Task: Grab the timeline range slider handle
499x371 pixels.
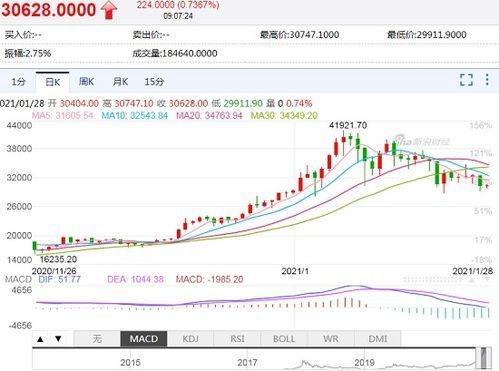Action: (x=484, y=358)
